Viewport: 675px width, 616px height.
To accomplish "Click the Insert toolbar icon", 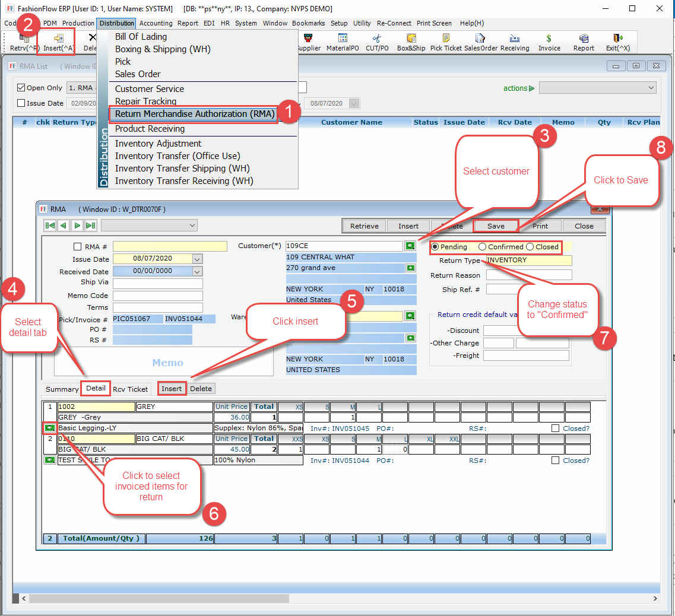I will [x=59, y=42].
